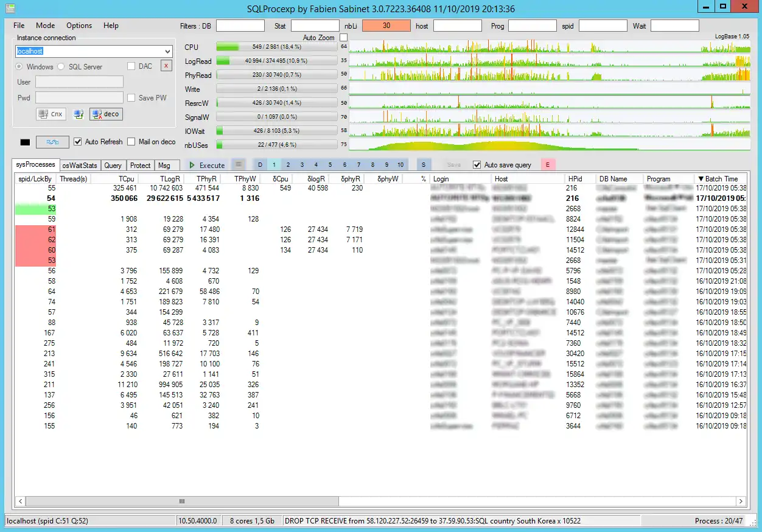Open the Options menu
The height and width of the screenshot is (532, 762).
tap(79, 26)
